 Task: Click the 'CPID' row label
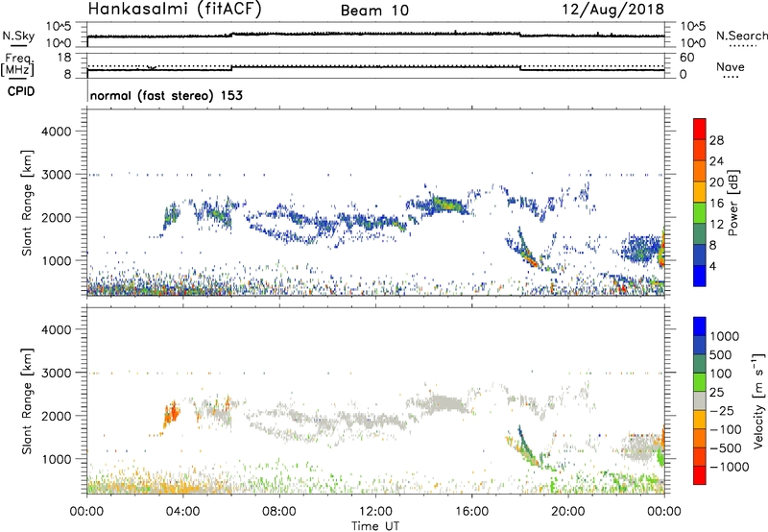click(21, 91)
